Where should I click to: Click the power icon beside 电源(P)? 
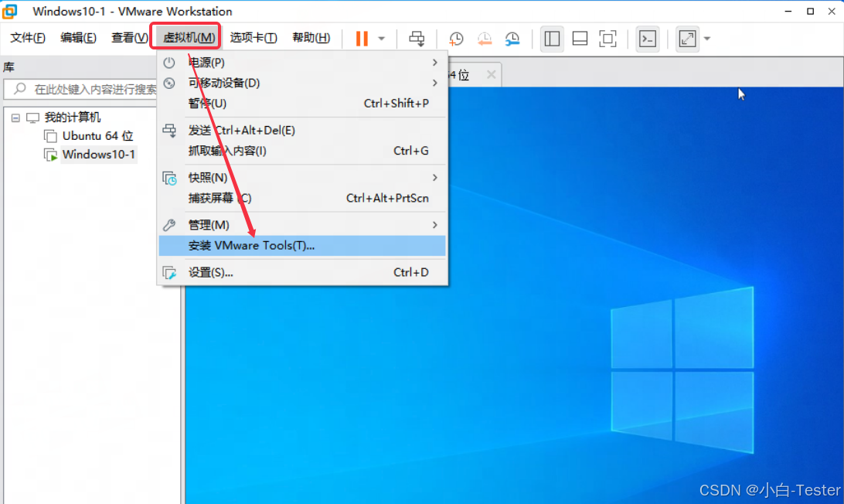click(x=169, y=63)
